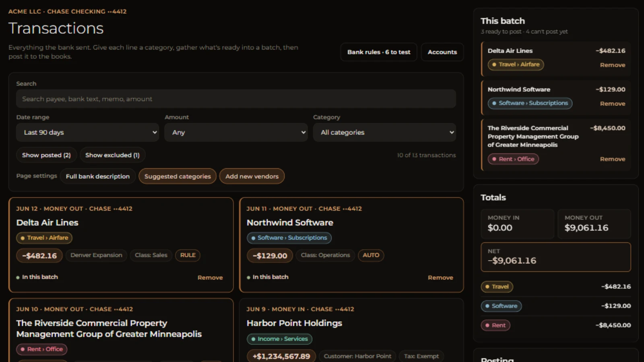This screenshot has height=362, width=644.
Task: Click the RULE badge on Delta card
Action: 188,255
